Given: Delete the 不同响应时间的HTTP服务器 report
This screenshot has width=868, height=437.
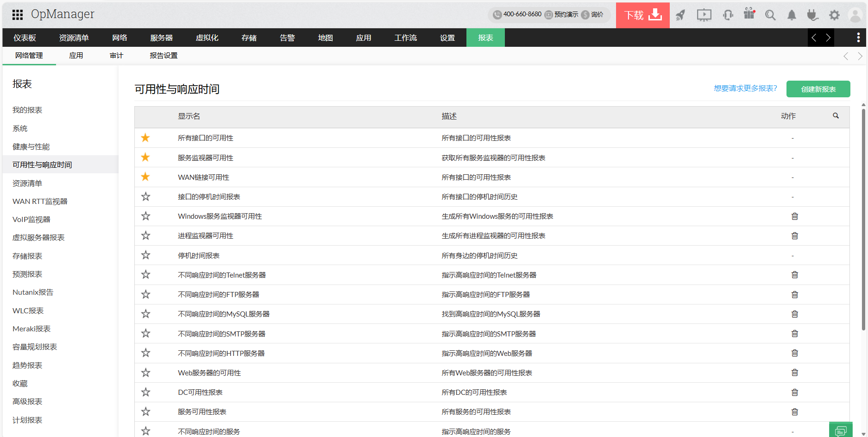Looking at the screenshot, I should (795, 353).
